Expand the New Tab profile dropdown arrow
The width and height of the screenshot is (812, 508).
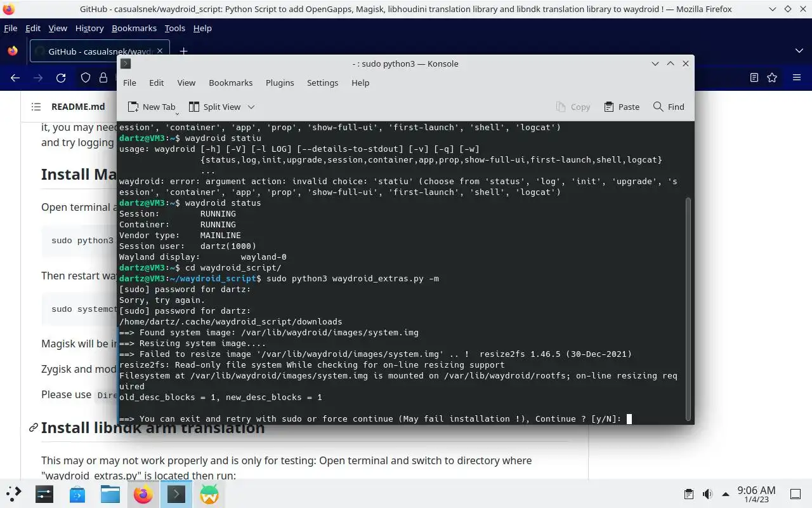tap(177, 113)
